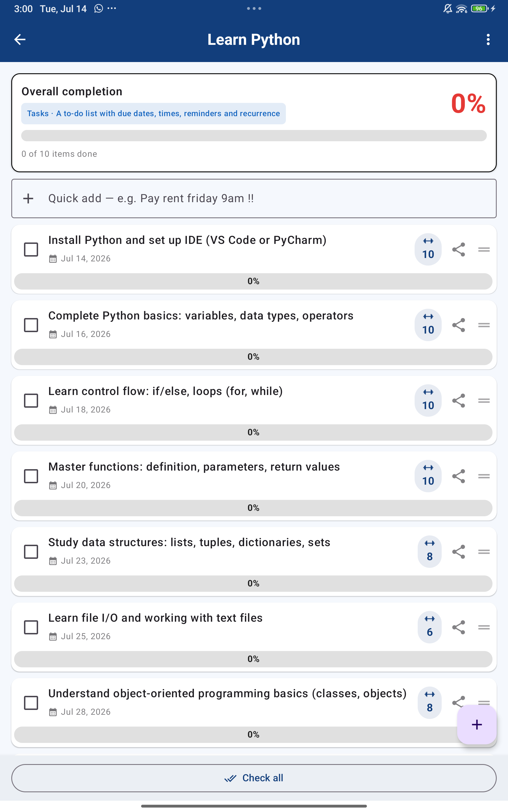Check off Understand object-oriented programming task

coord(31,702)
